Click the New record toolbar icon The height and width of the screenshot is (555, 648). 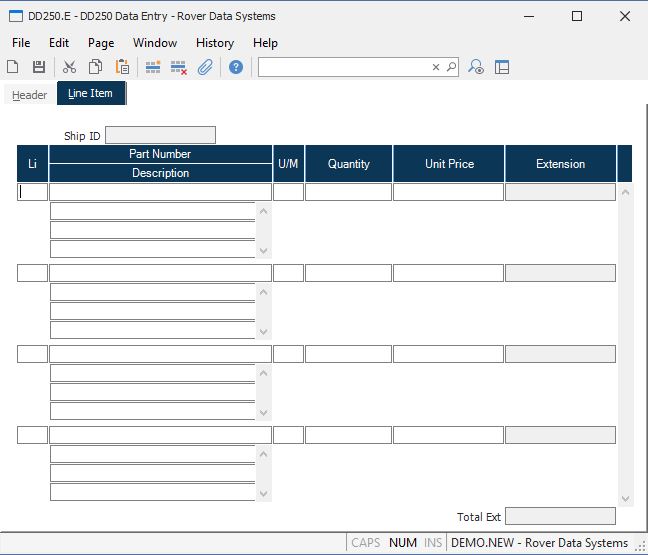13,67
